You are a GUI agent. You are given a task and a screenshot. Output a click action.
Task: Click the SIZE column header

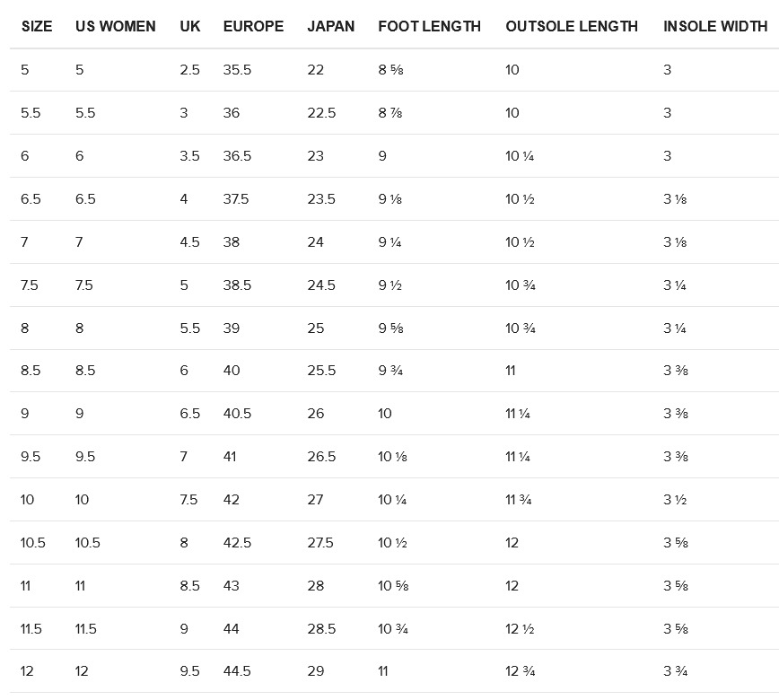click(37, 27)
